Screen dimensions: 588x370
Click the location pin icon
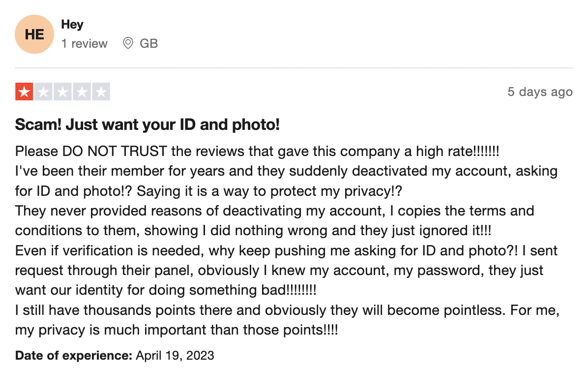click(x=128, y=43)
